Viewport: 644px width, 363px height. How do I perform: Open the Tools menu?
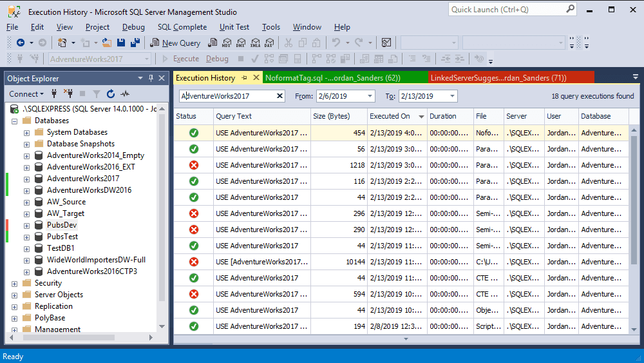[271, 27]
